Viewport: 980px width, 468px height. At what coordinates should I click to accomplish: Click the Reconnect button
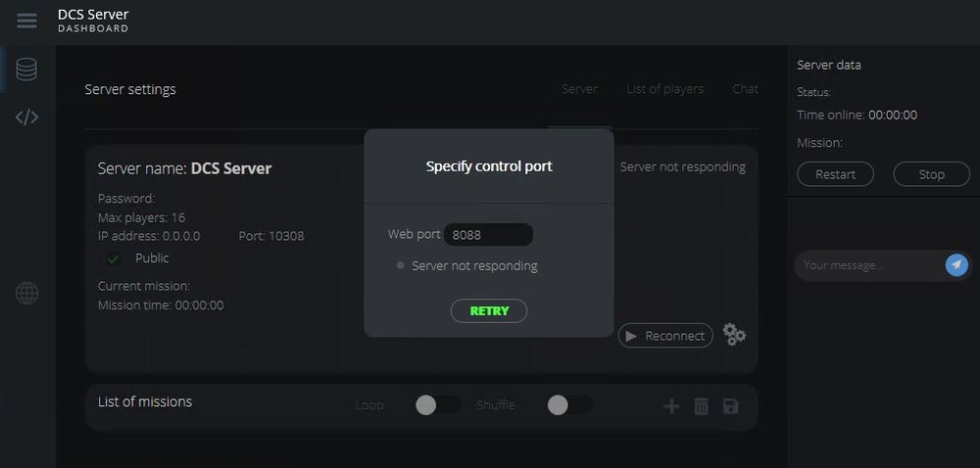[665, 336]
